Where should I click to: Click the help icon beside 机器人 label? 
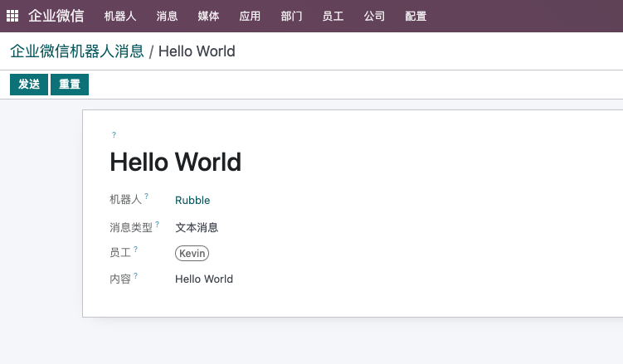tap(146, 196)
